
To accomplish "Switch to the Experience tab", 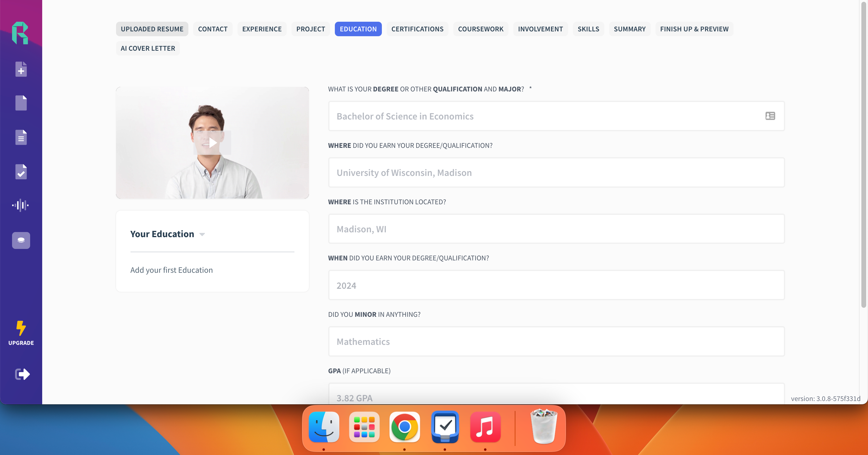I will pos(262,29).
